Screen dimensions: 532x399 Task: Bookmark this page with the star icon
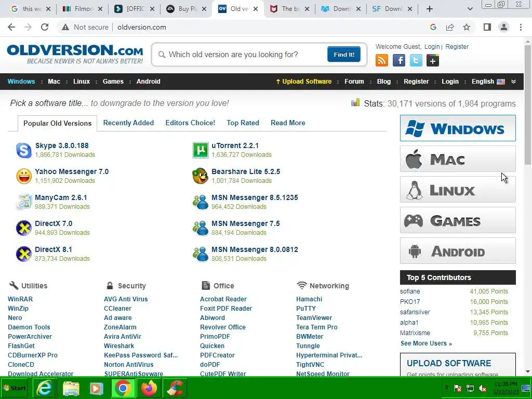pos(467,27)
